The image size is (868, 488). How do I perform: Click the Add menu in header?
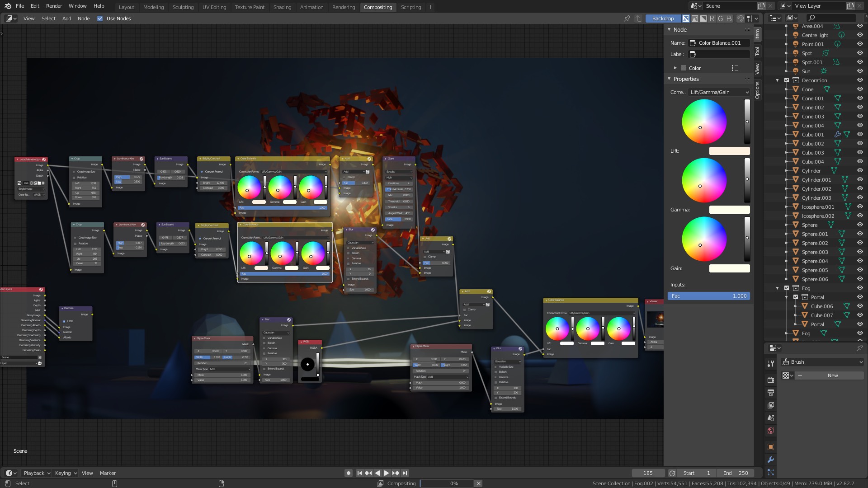click(x=66, y=18)
